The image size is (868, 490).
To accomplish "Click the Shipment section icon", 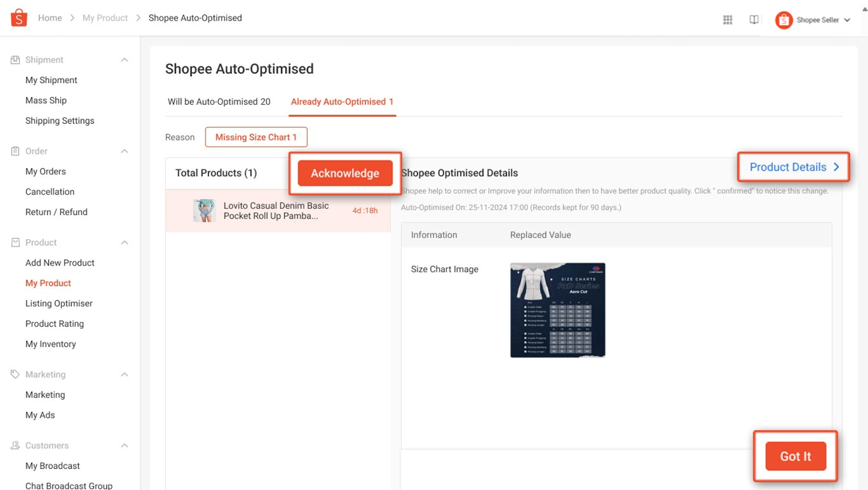I will click(x=15, y=60).
